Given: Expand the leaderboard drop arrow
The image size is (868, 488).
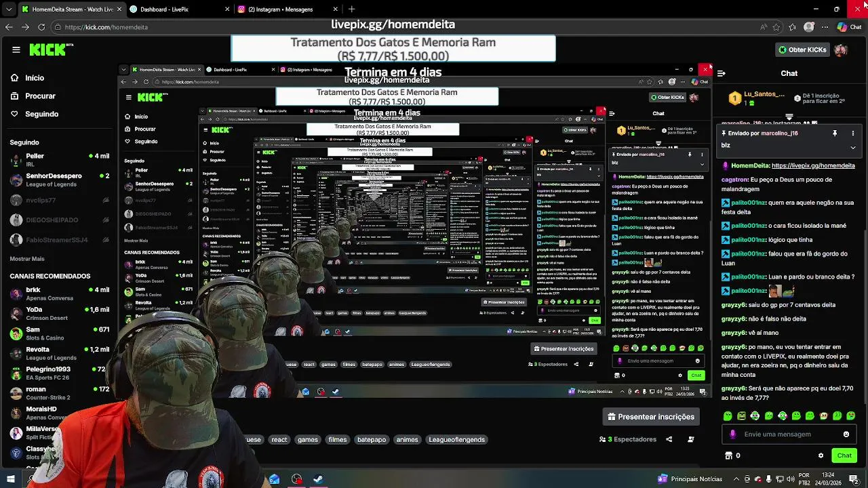Looking at the screenshot, I should tap(789, 117).
